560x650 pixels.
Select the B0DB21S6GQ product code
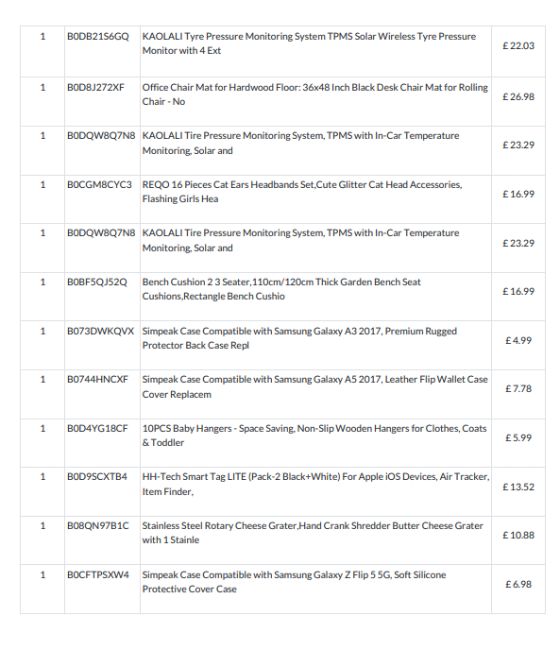98,36
